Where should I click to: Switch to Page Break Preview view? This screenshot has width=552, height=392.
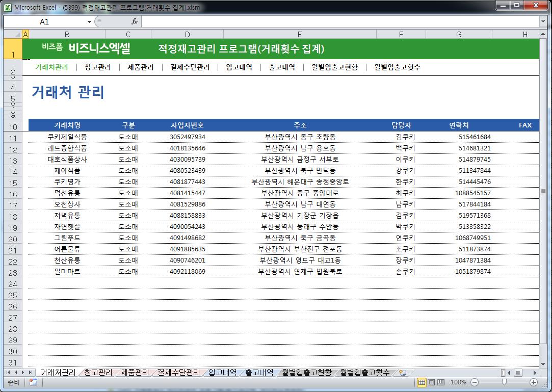(441, 382)
